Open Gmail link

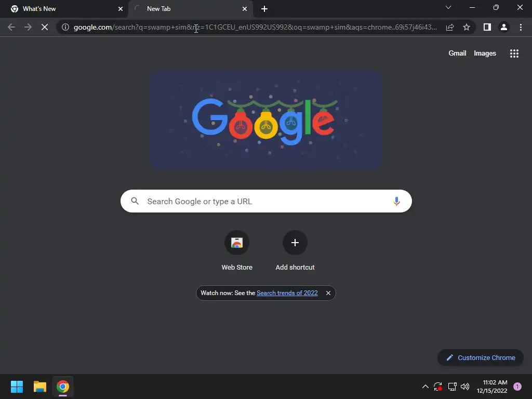[457, 54]
